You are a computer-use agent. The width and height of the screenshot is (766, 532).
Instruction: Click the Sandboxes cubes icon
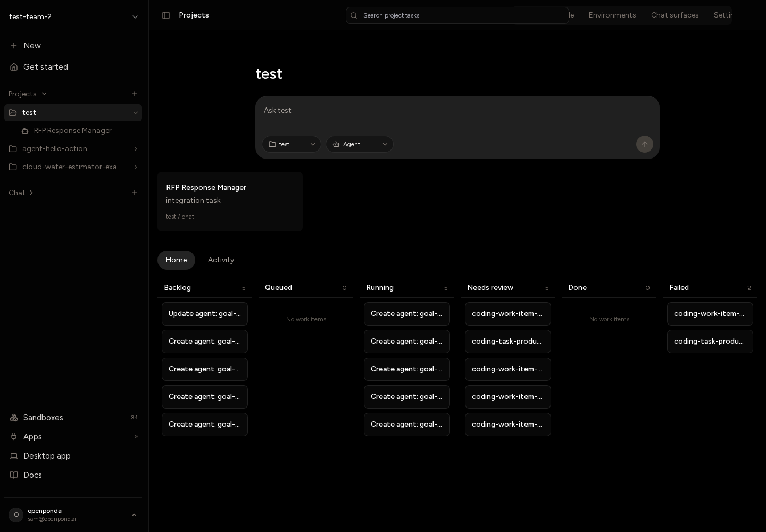pyautogui.click(x=14, y=418)
